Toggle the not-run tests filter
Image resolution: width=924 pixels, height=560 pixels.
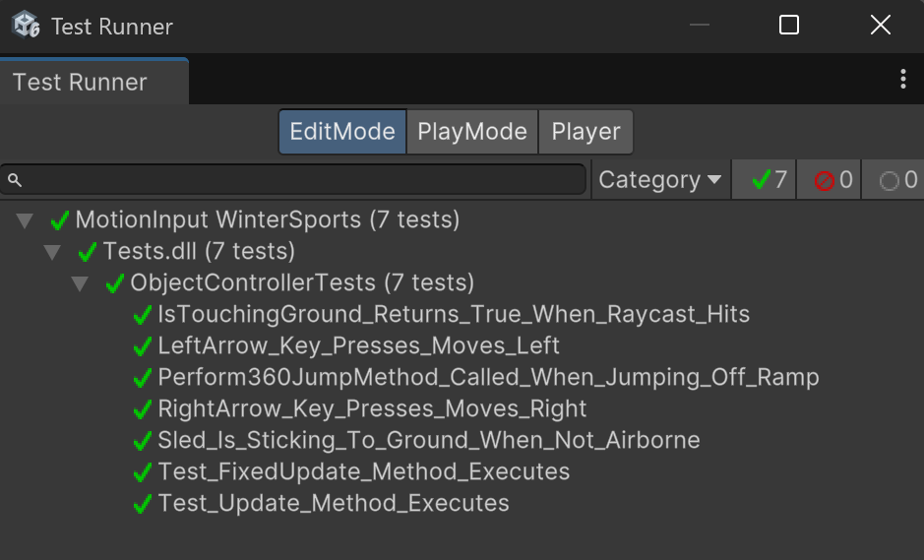coord(894,180)
